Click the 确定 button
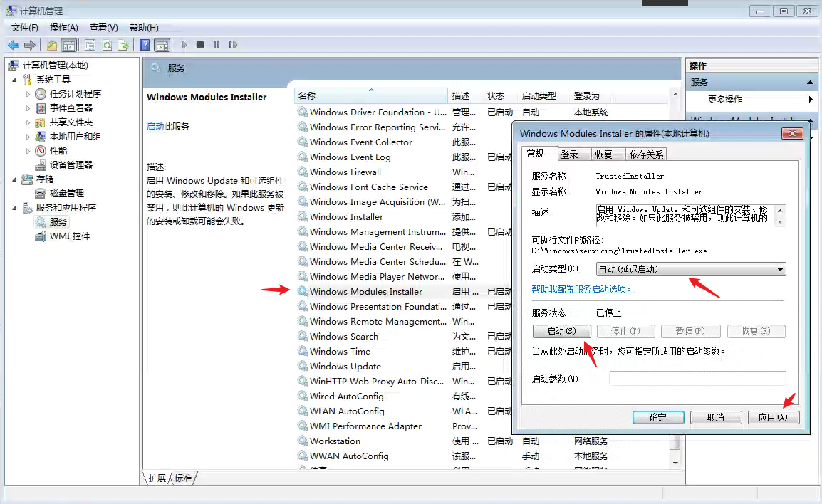This screenshot has width=822, height=504. click(x=658, y=418)
